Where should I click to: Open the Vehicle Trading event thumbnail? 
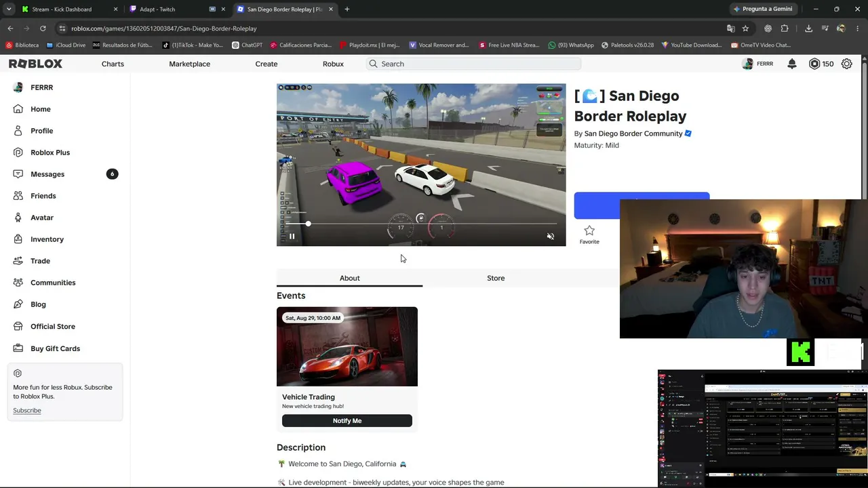pyautogui.click(x=347, y=346)
